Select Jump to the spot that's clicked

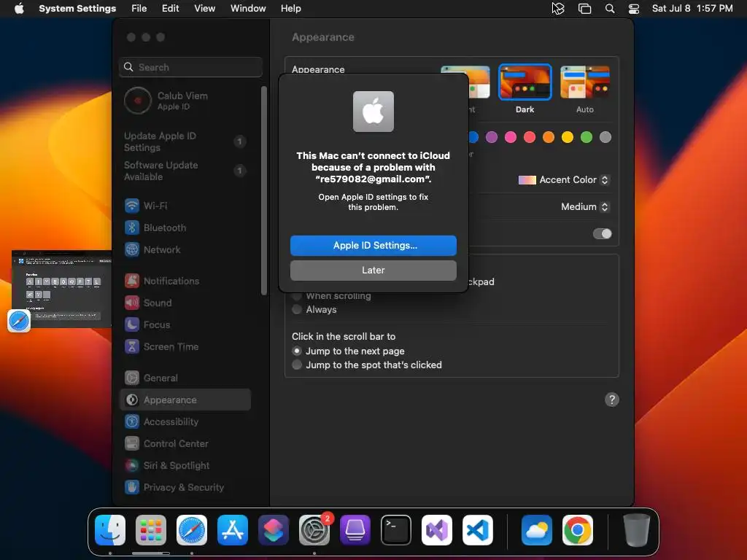tap(297, 365)
